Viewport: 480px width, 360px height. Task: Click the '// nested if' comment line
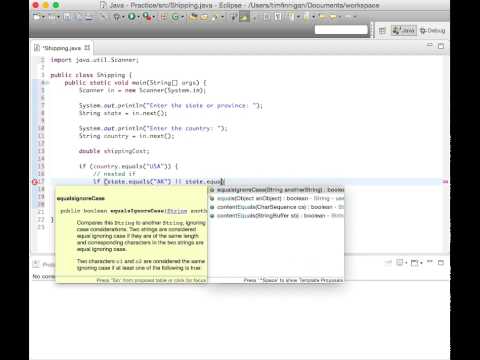pyautogui.click(x=114, y=174)
